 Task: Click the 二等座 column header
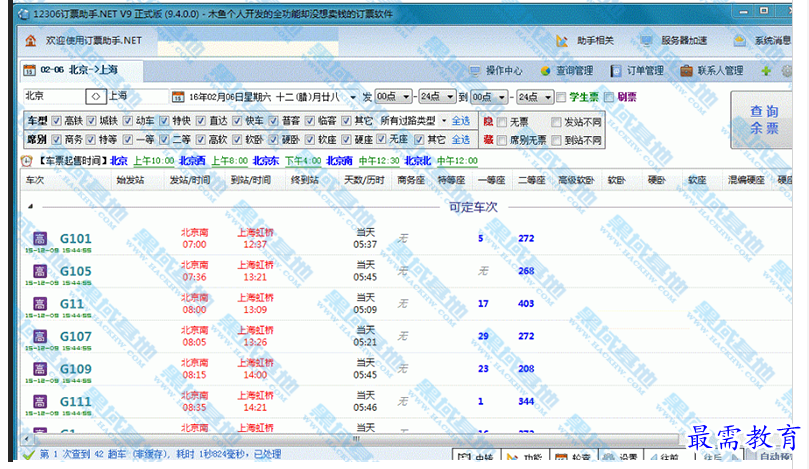pos(531,180)
